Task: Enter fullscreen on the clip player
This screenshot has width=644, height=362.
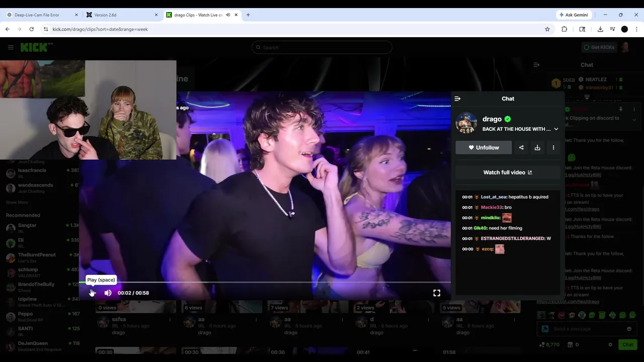Action: [437, 293]
